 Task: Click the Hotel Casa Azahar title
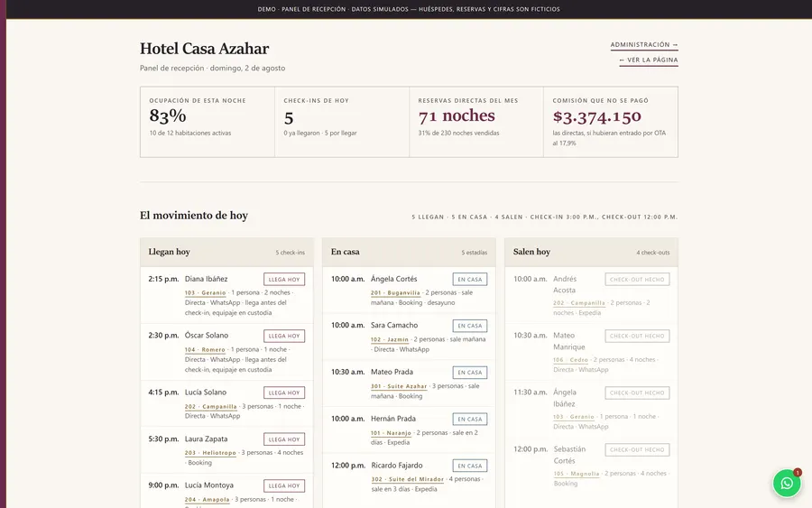[205, 49]
